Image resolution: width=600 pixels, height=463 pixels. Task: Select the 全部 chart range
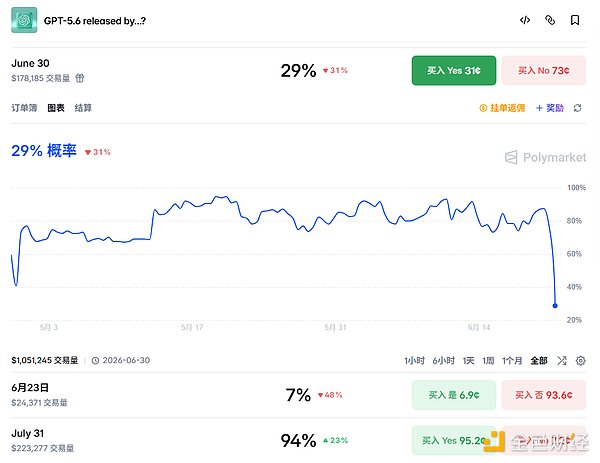click(x=539, y=360)
